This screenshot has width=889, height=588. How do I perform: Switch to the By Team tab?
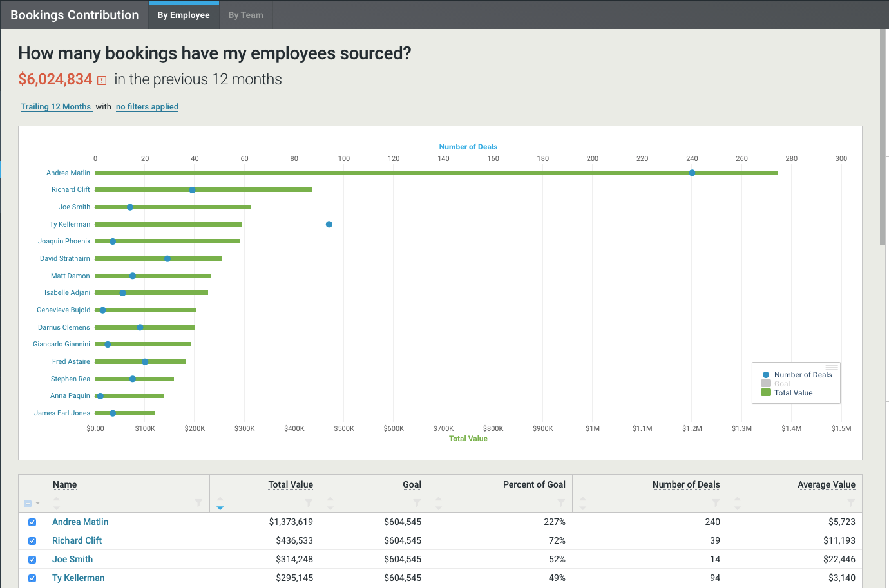pyautogui.click(x=245, y=15)
